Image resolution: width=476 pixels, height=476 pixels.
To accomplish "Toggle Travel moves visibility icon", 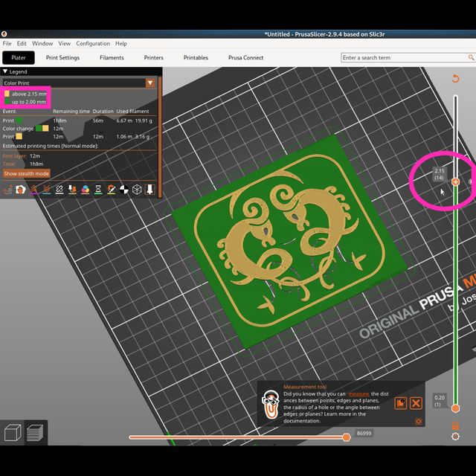I will pyautogui.click(x=7, y=190).
